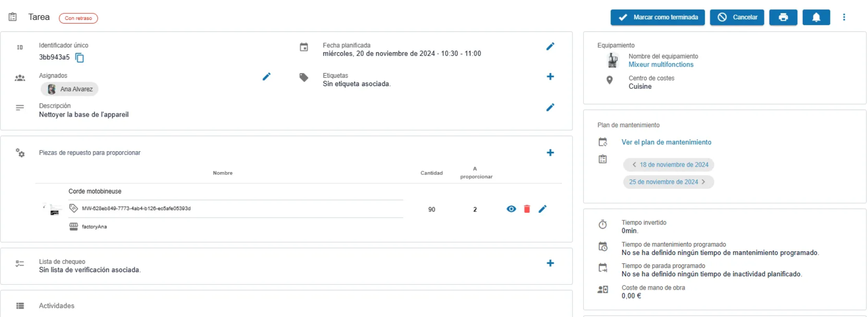
Task: Click the Corde motobineuse part thumbnail
Action: (53, 209)
